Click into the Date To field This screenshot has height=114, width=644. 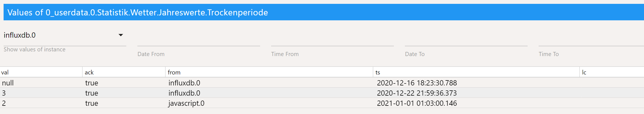[x=466, y=41]
